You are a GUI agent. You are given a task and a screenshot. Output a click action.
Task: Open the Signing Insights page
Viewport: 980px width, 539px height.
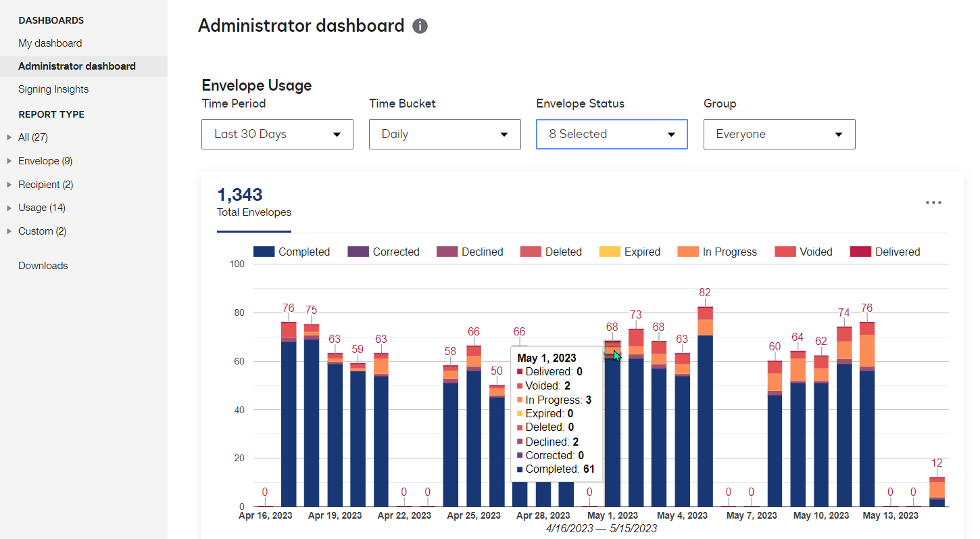coord(53,89)
